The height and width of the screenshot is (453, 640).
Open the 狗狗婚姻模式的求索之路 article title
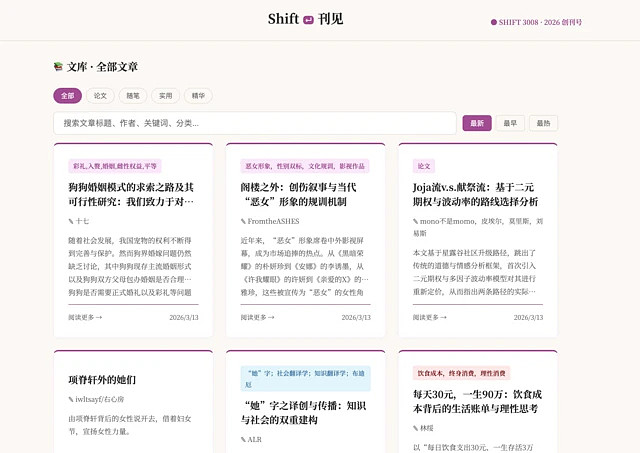(131, 194)
